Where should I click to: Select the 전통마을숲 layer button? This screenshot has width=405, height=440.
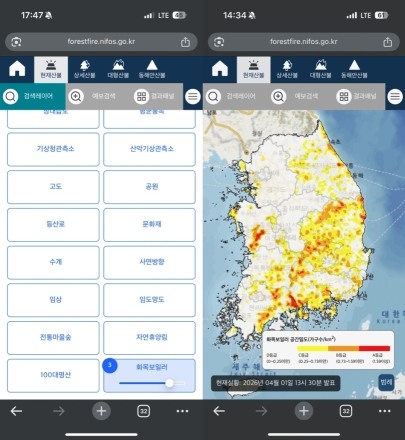[53, 337]
